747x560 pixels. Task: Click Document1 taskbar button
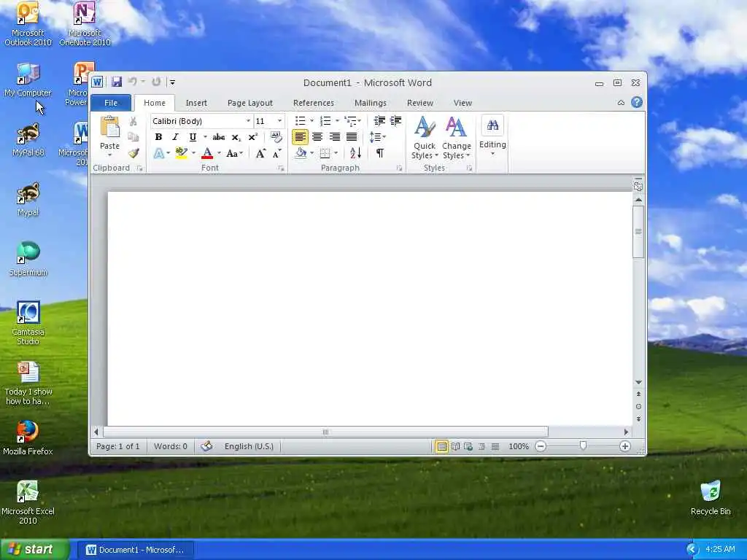[x=135, y=550]
